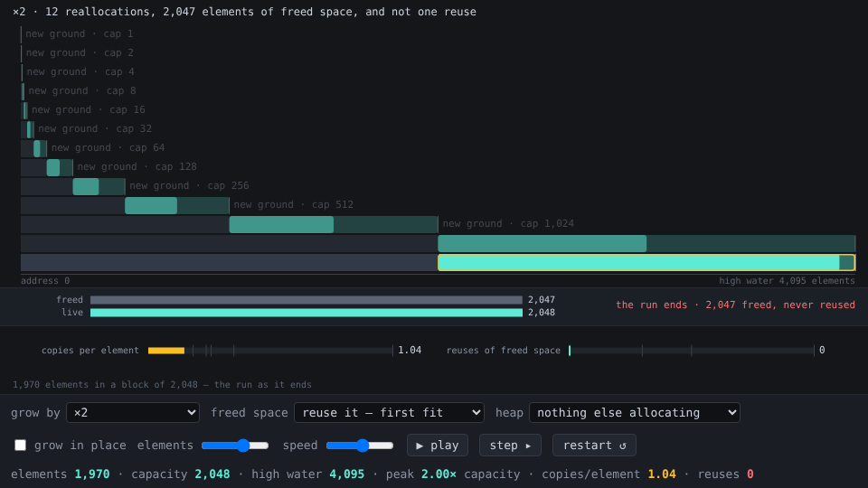Click the yellow copies per element bar
The width and height of the screenshot is (868, 488).
[166, 351]
